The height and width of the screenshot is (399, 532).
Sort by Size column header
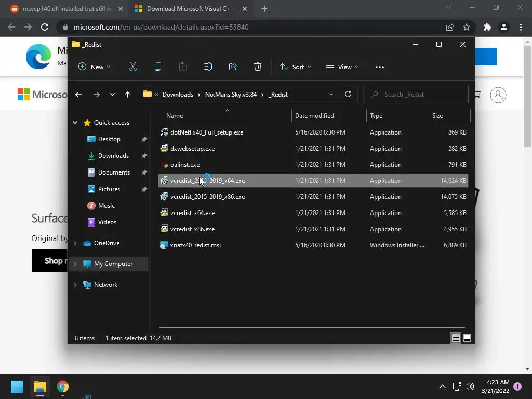(449, 116)
